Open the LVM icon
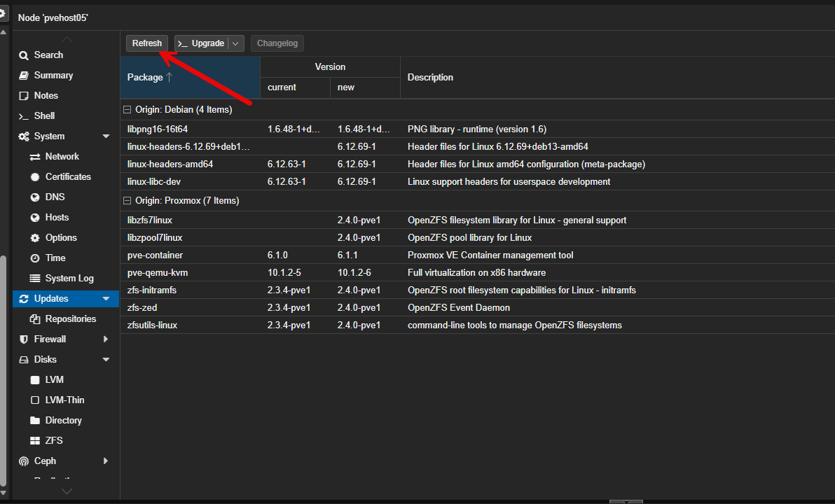This screenshot has height=504, width=835. click(x=36, y=379)
